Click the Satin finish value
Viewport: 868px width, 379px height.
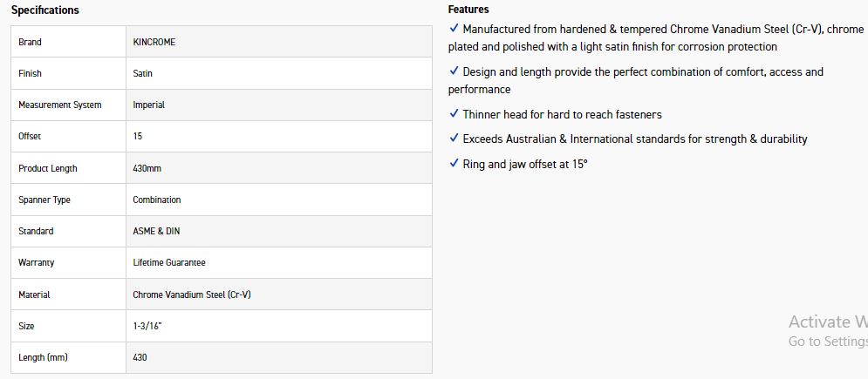(142, 73)
